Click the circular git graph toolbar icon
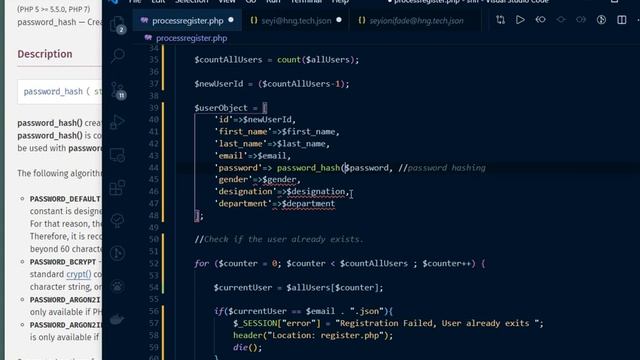640x360 pixels. click(601, 20)
